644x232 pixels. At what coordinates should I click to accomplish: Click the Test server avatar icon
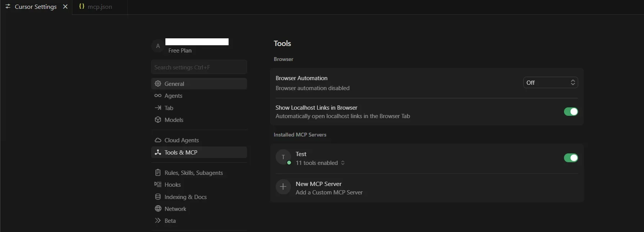(x=283, y=157)
